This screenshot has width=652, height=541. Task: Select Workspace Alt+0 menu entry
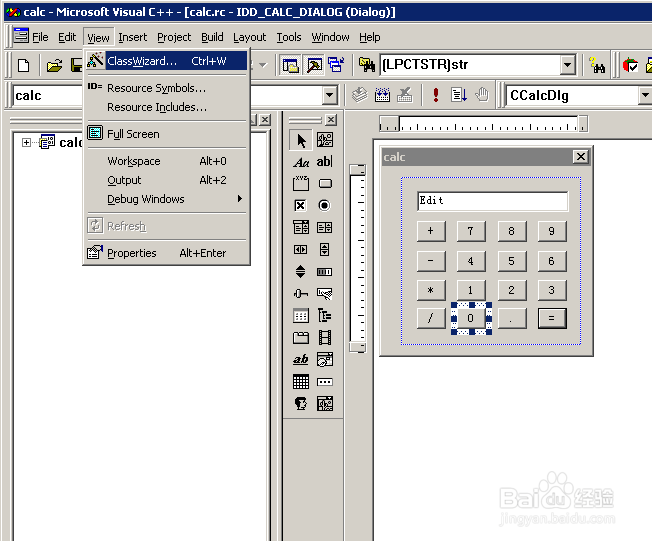pyautogui.click(x=166, y=161)
